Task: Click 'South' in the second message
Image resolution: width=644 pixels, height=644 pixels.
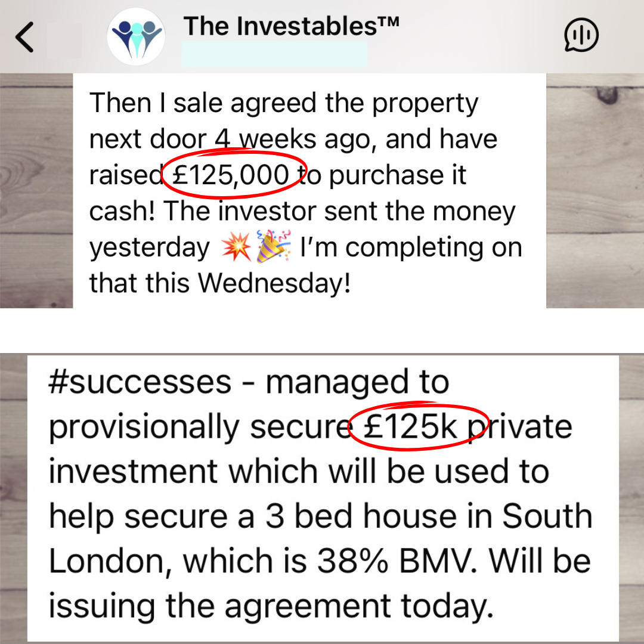Action: tap(547, 516)
